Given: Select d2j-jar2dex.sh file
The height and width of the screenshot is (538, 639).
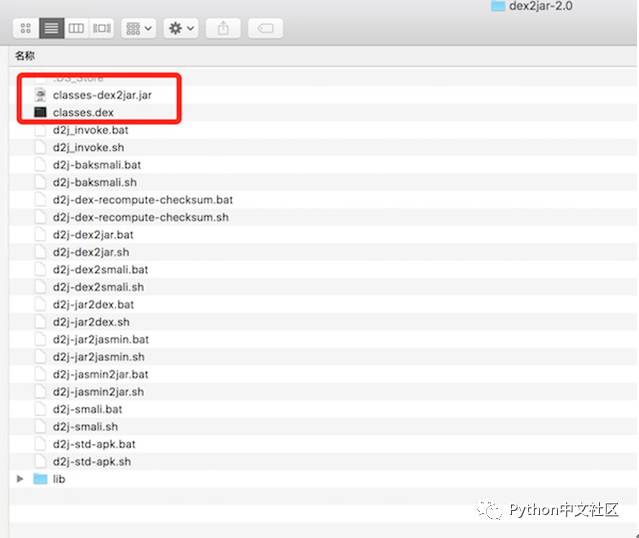Looking at the screenshot, I should [x=91, y=322].
